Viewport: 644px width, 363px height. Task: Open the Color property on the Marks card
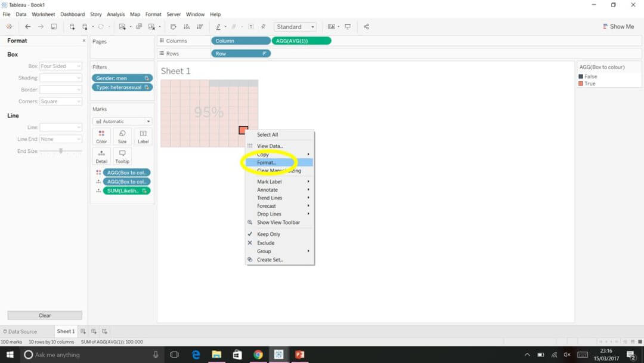(101, 136)
